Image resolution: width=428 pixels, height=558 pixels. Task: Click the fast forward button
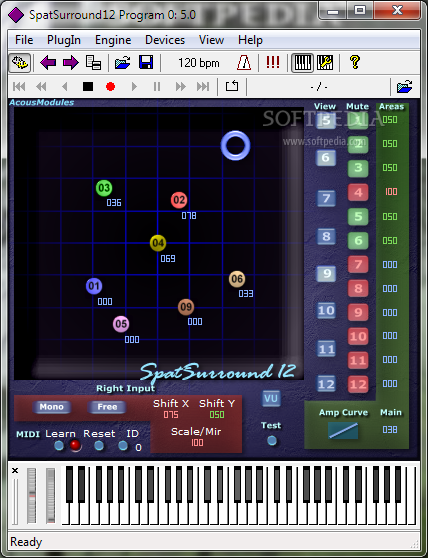pyautogui.click(x=180, y=86)
